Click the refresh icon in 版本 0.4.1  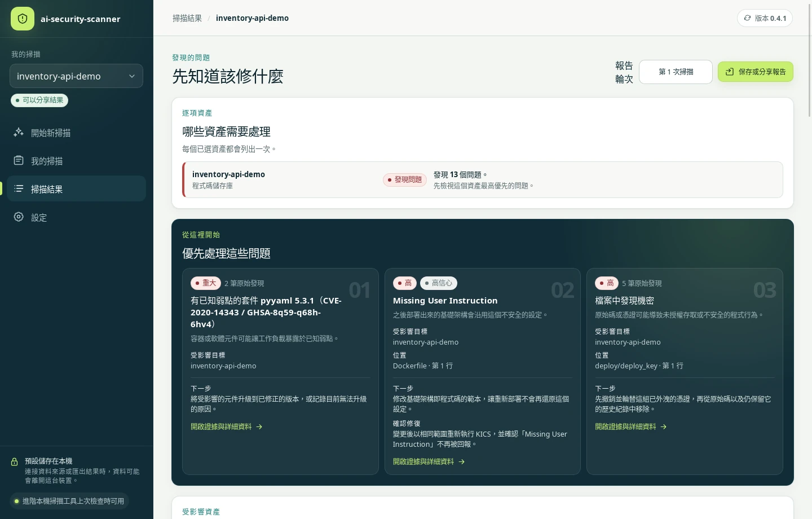pos(747,18)
